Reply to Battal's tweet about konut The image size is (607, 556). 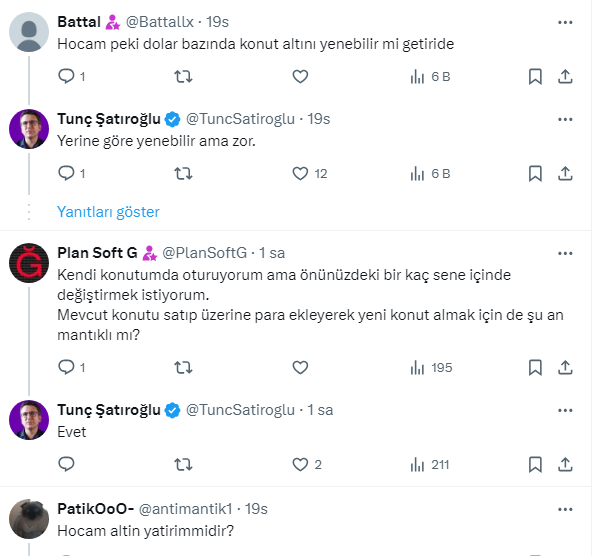click(67, 76)
